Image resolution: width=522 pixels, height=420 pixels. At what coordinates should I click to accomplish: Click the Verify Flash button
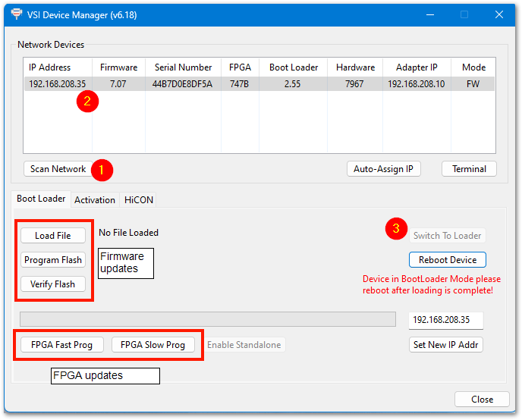(x=53, y=284)
